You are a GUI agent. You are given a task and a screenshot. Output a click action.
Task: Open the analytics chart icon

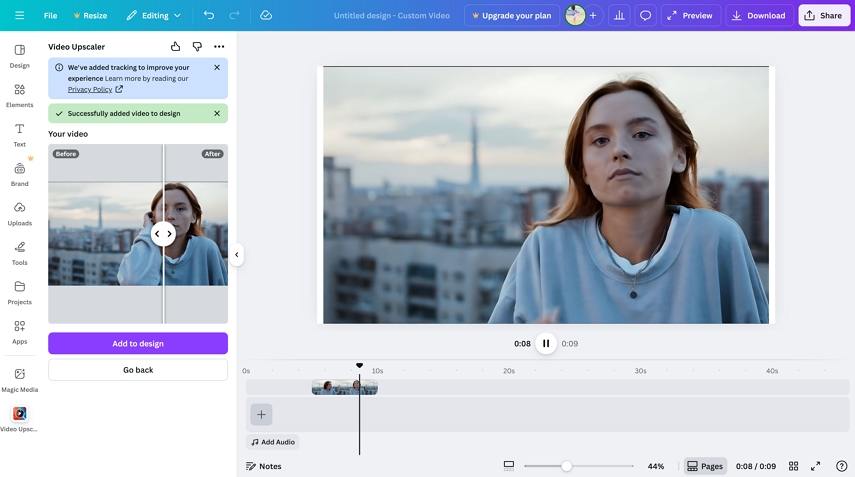619,15
